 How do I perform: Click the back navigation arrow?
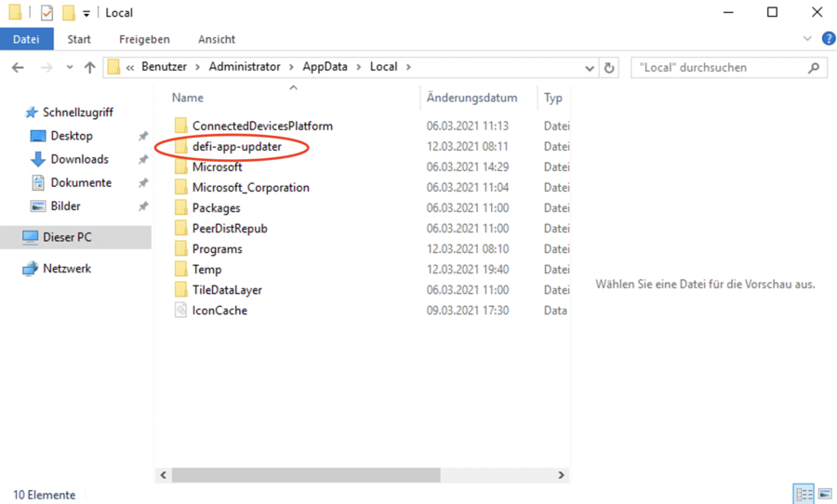(x=18, y=67)
